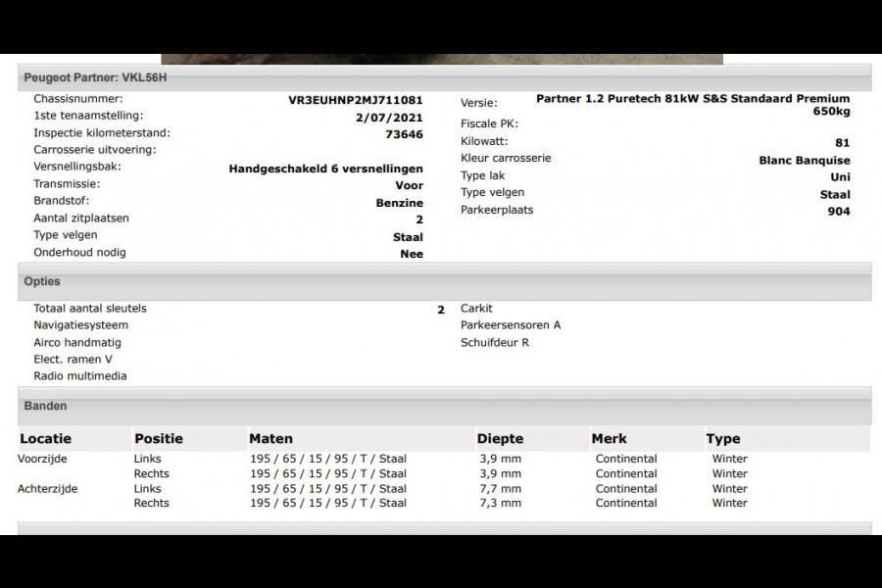
Task: Sort by the Diepte column header
Action: point(498,438)
